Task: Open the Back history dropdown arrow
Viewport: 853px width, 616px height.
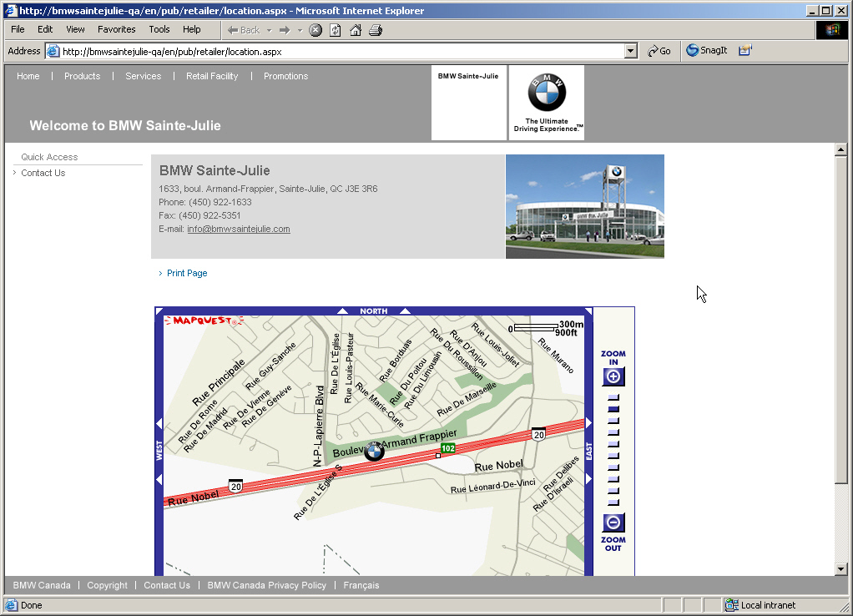Action: click(x=269, y=31)
